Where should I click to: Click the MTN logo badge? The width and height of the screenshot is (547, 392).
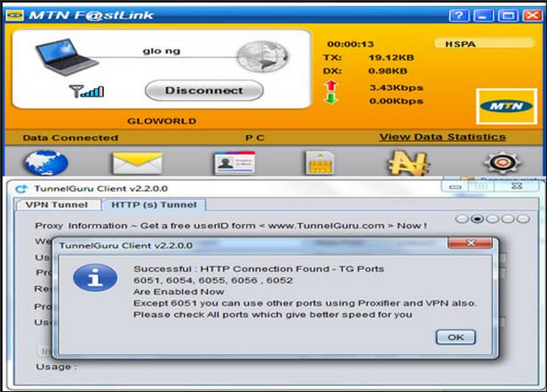coord(506,106)
